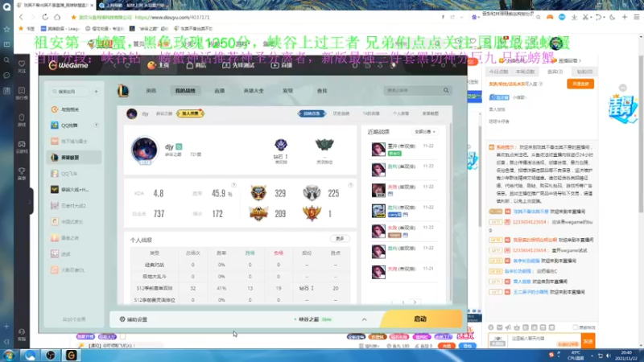Click help question mark beside win rate
This screenshot has width=644, height=362.
click(233, 186)
